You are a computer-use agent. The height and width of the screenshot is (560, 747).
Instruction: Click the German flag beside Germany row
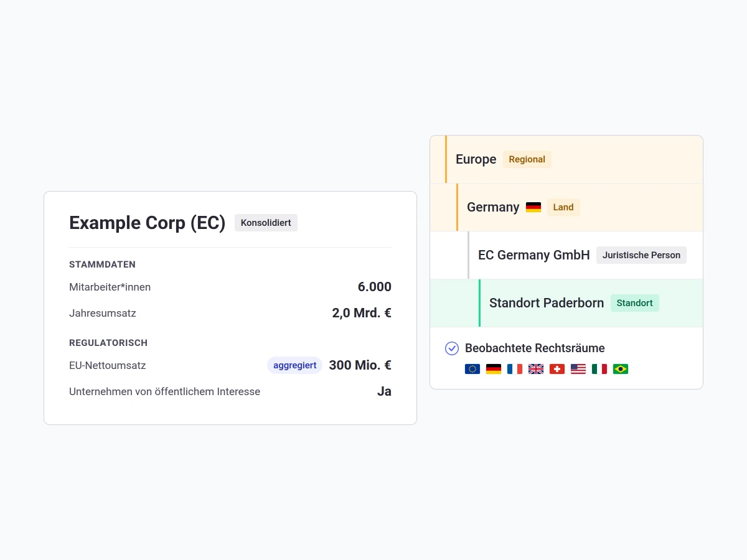pos(533,207)
